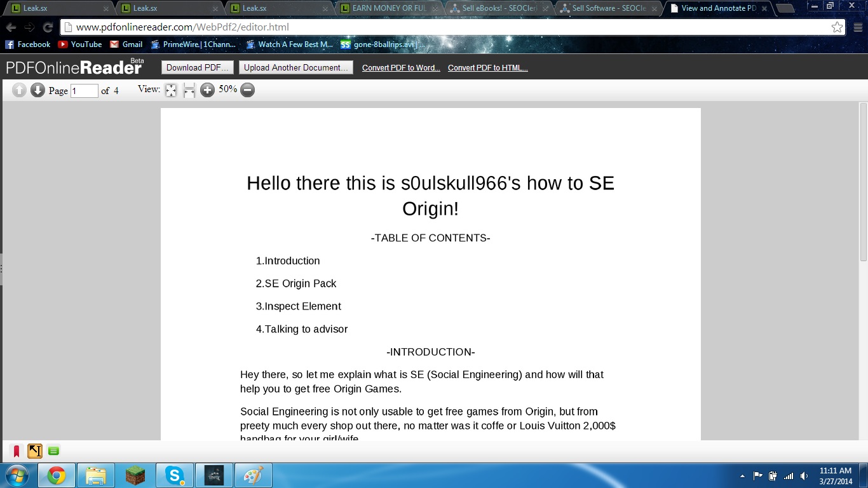Click the "2.SE Origin Pack" contents line
Screen dimensions: 868x488
tap(296, 284)
